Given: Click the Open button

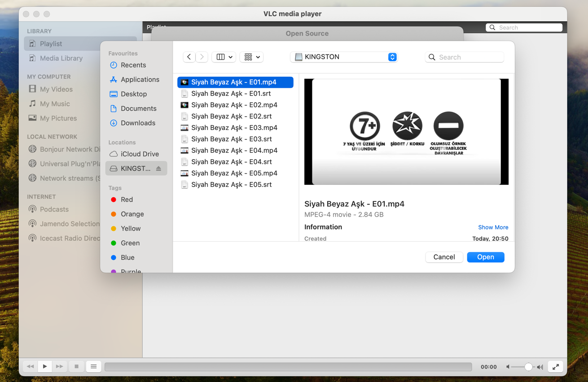Looking at the screenshot, I should pyautogui.click(x=486, y=257).
